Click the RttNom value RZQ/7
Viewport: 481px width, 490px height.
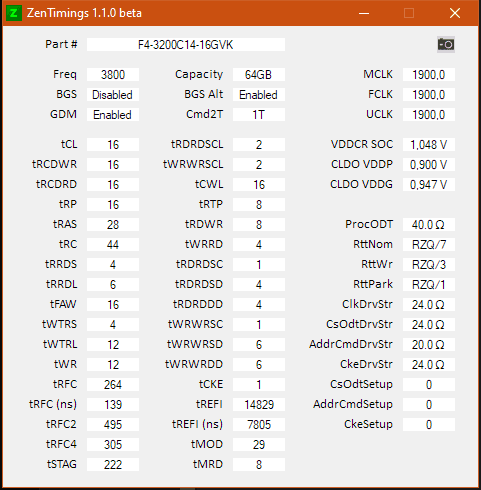[x=429, y=244]
